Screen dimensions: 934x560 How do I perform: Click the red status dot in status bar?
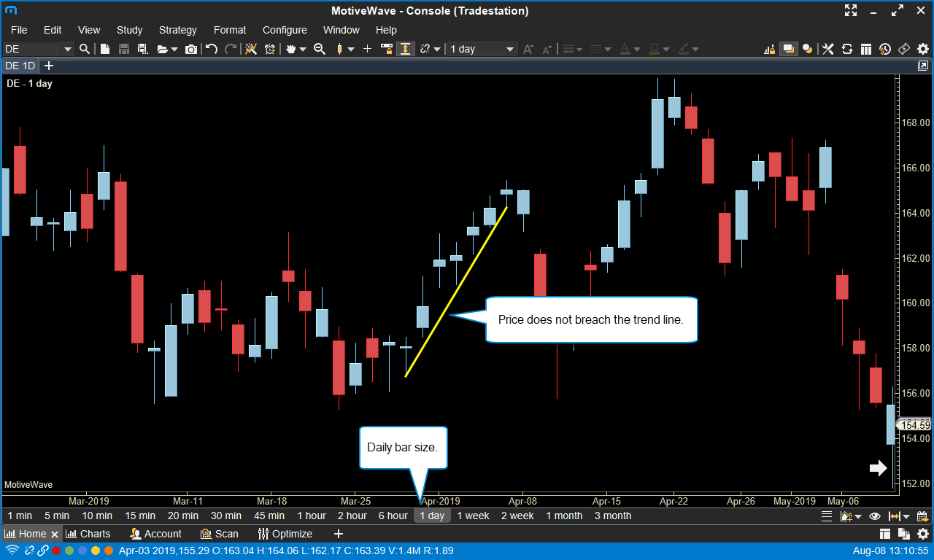(x=56, y=551)
